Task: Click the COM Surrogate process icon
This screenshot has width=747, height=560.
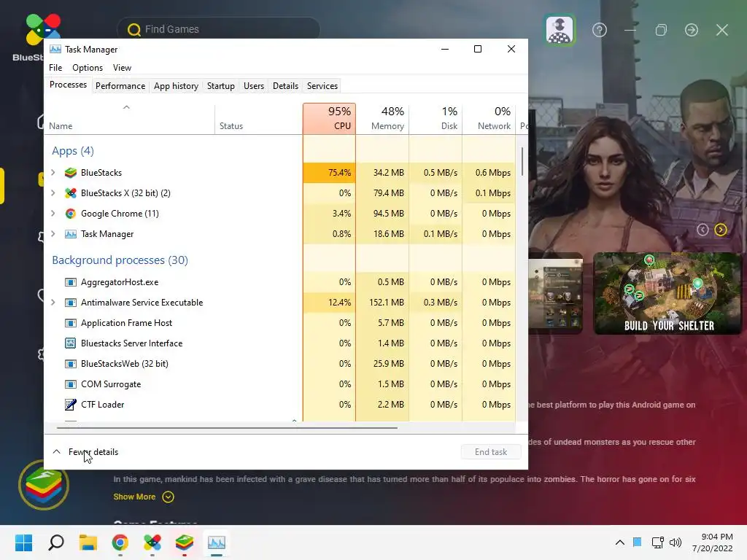Action: (x=71, y=384)
